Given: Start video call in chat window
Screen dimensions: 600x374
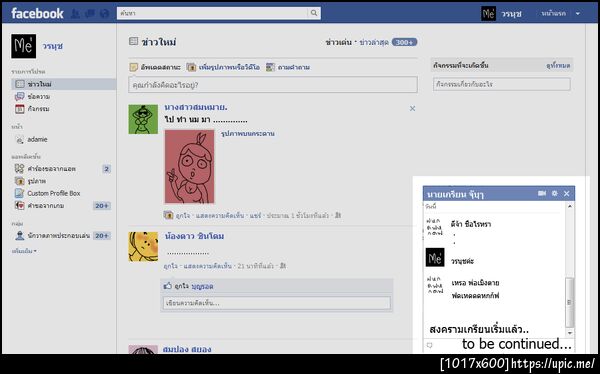Looking at the screenshot, I should point(542,193).
